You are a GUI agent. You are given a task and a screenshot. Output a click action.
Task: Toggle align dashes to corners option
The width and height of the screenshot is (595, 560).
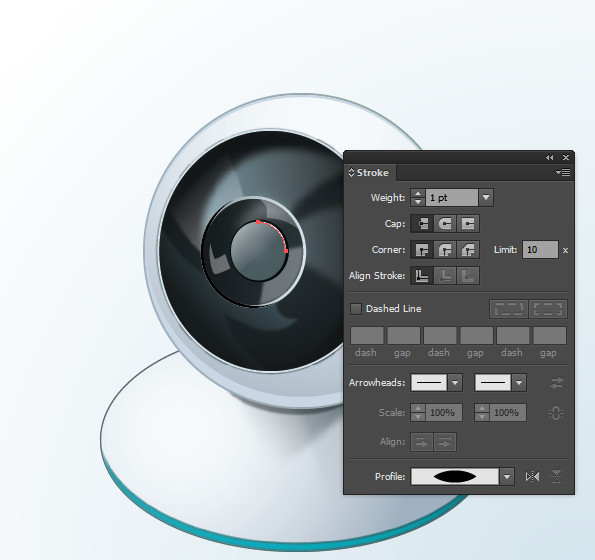548,309
